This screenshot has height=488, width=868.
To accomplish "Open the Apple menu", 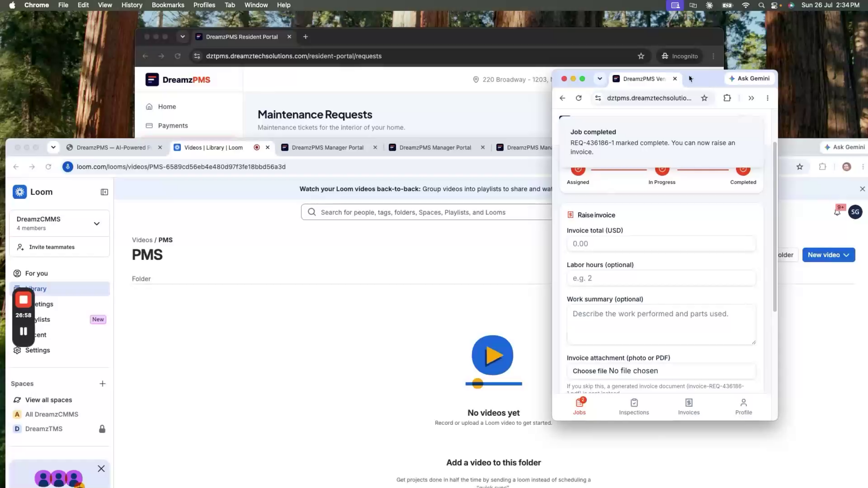I will [x=12, y=5].
